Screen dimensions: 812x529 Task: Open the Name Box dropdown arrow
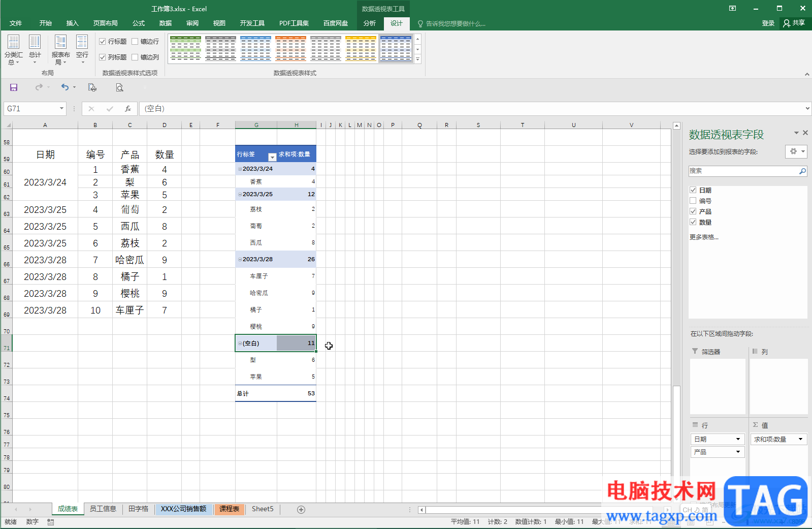pos(61,109)
